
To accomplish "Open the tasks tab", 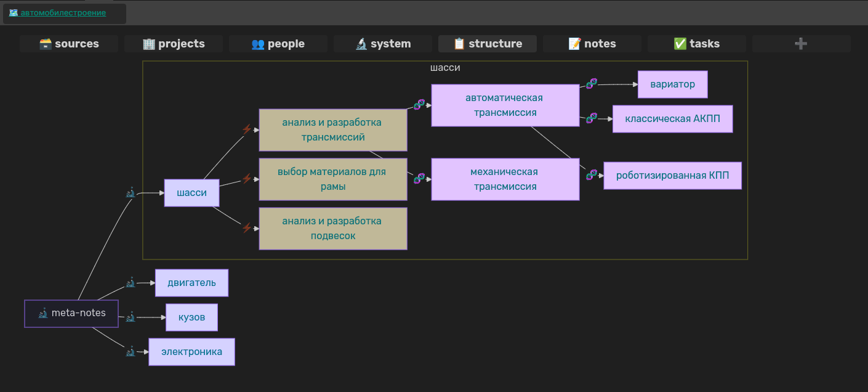I will click(697, 44).
